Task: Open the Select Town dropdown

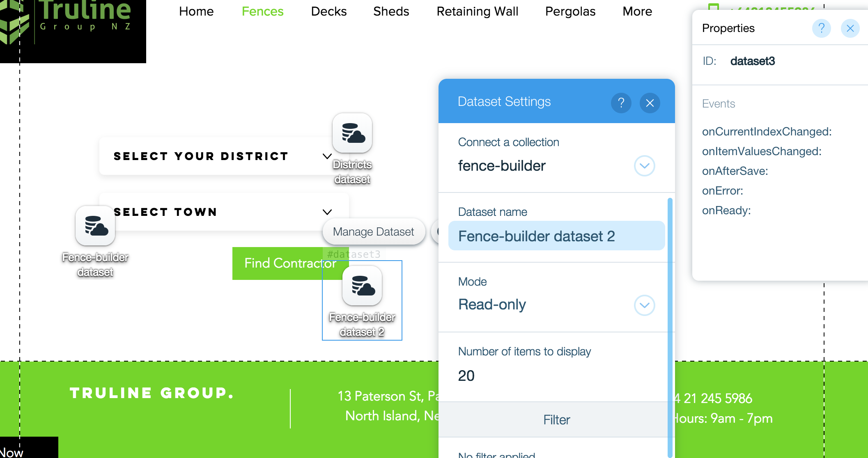Action: coord(327,212)
